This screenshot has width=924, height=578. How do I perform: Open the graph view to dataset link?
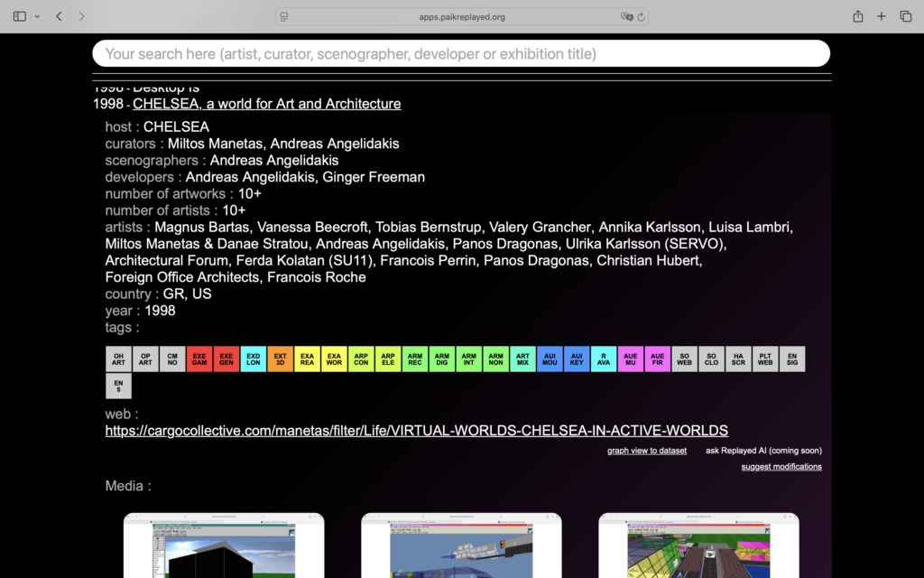click(x=646, y=451)
